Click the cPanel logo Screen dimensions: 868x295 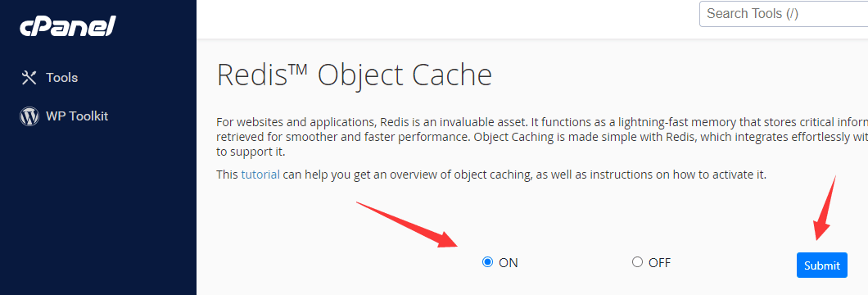(67, 26)
